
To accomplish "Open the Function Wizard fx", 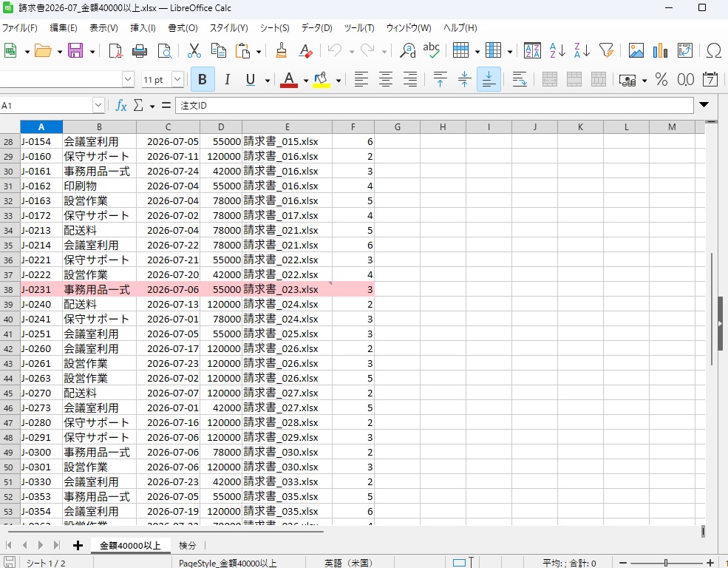I will click(x=120, y=106).
